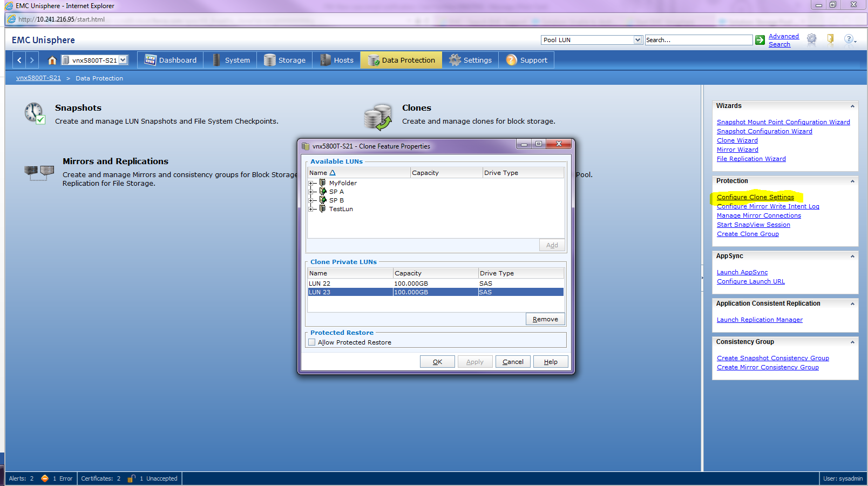
Task: Click the gear icon near the top right
Action: (811, 39)
